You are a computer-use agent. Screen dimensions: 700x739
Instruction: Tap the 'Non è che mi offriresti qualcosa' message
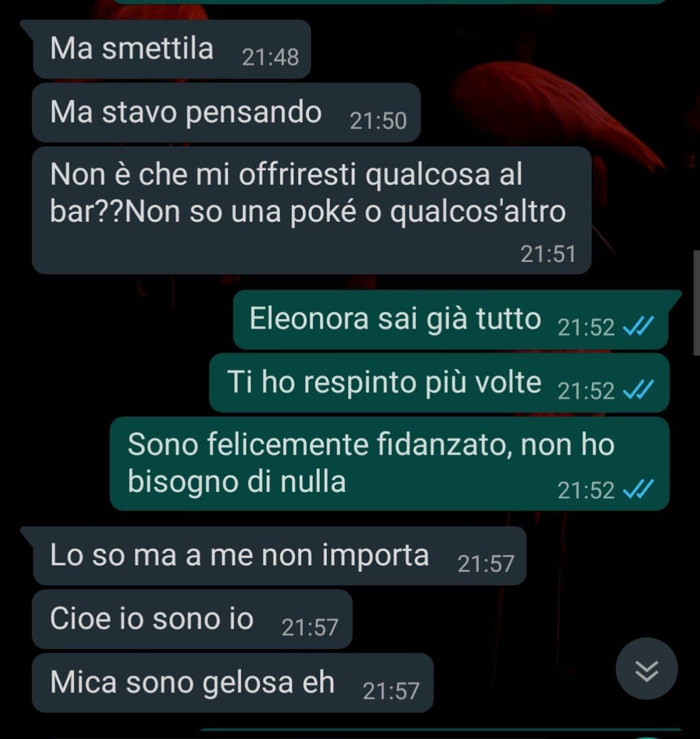312,210
